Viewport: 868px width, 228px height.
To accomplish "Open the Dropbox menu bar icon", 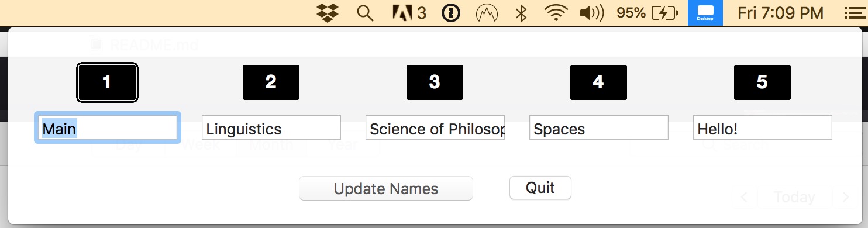I will coord(328,13).
